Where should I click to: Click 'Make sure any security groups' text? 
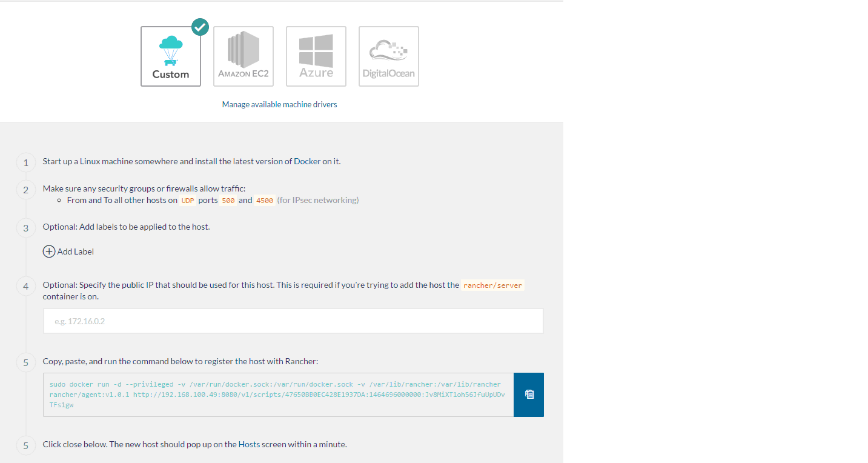(x=144, y=188)
